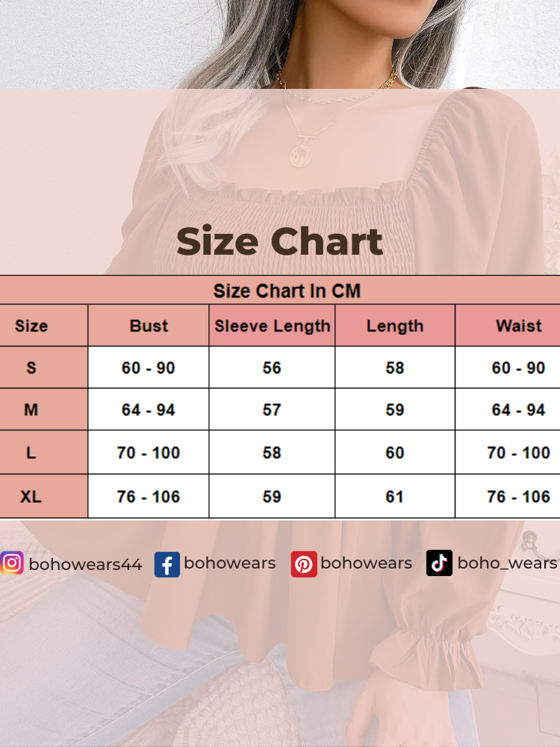The image size is (560, 747).
Task: Click the Size column header
Action: coord(31,326)
